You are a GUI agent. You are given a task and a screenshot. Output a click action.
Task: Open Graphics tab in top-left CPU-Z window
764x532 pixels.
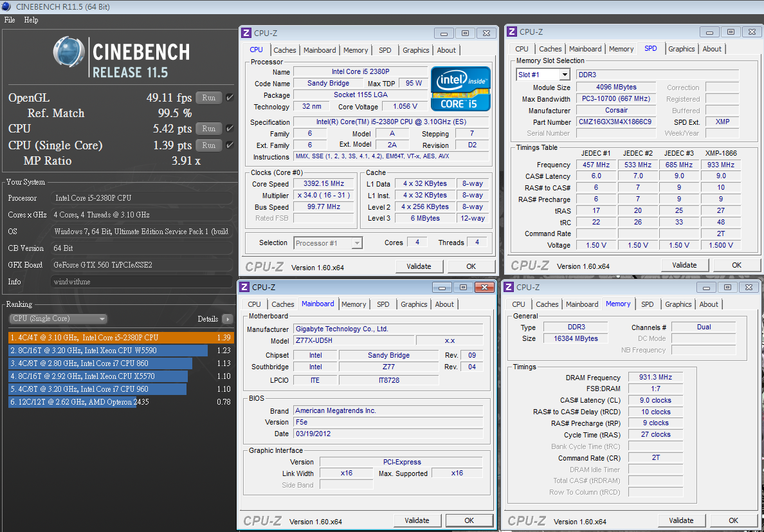click(x=416, y=50)
